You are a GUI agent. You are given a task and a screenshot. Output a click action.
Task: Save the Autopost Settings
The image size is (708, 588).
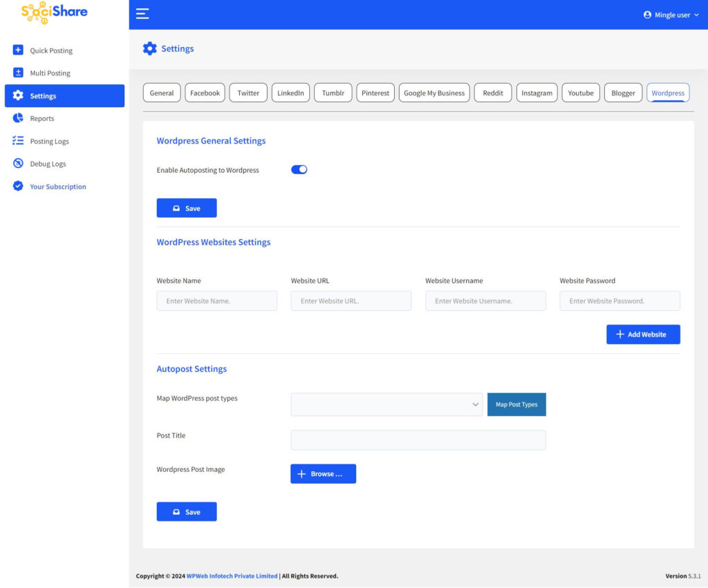[187, 512]
